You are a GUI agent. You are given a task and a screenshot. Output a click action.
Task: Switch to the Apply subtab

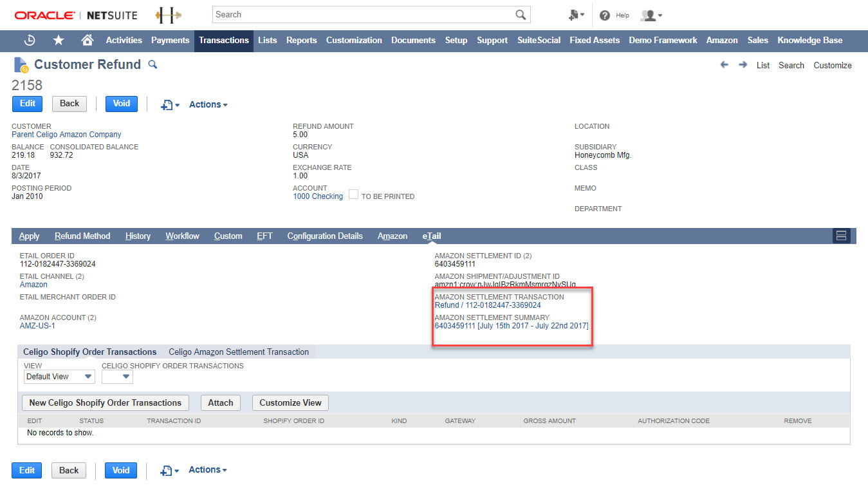coord(29,236)
